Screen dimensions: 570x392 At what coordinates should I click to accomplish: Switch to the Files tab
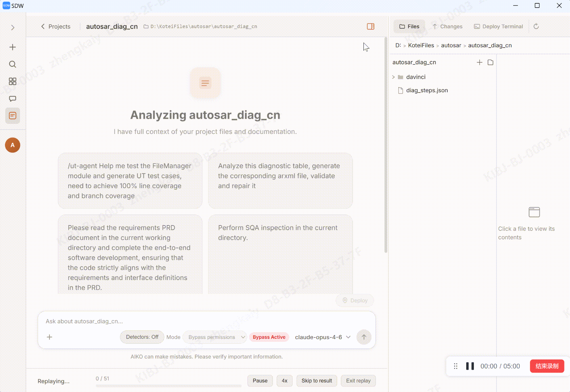pos(409,27)
